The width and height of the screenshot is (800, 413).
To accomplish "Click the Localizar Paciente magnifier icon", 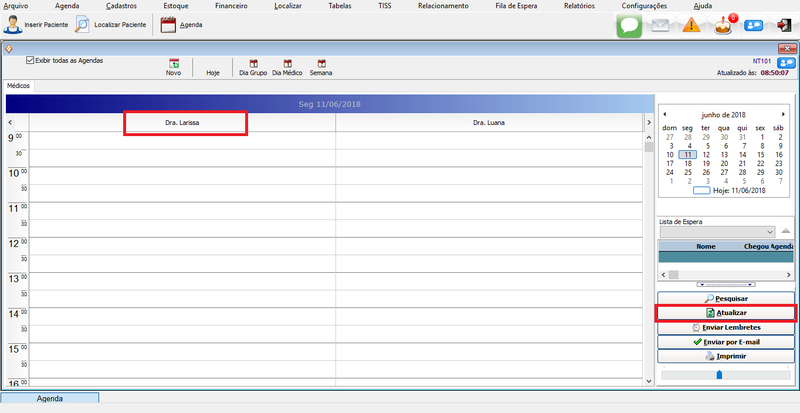I will point(82,25).
